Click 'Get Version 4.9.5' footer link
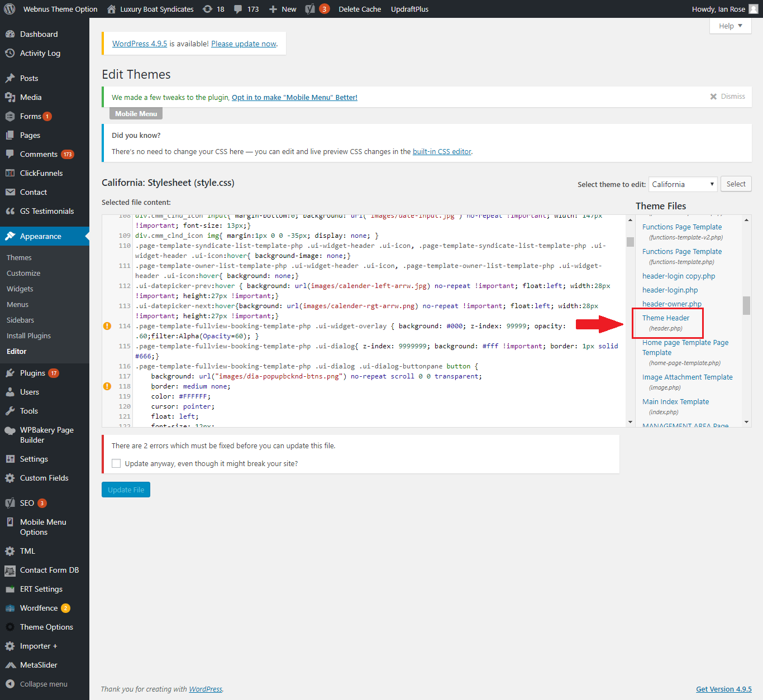 [724, 689]
